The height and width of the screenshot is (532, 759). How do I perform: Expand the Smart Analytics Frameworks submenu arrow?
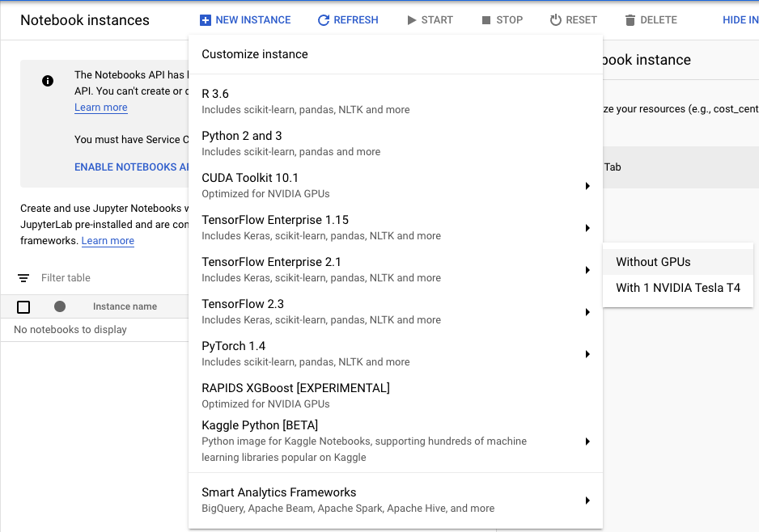pyautogui.click(x=587, y=500)
